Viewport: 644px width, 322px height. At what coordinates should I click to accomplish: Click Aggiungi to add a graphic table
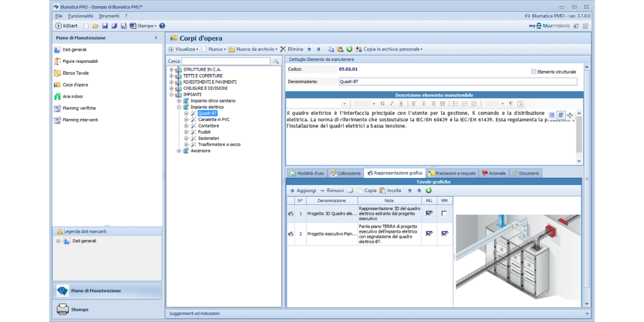pos(303,191)
